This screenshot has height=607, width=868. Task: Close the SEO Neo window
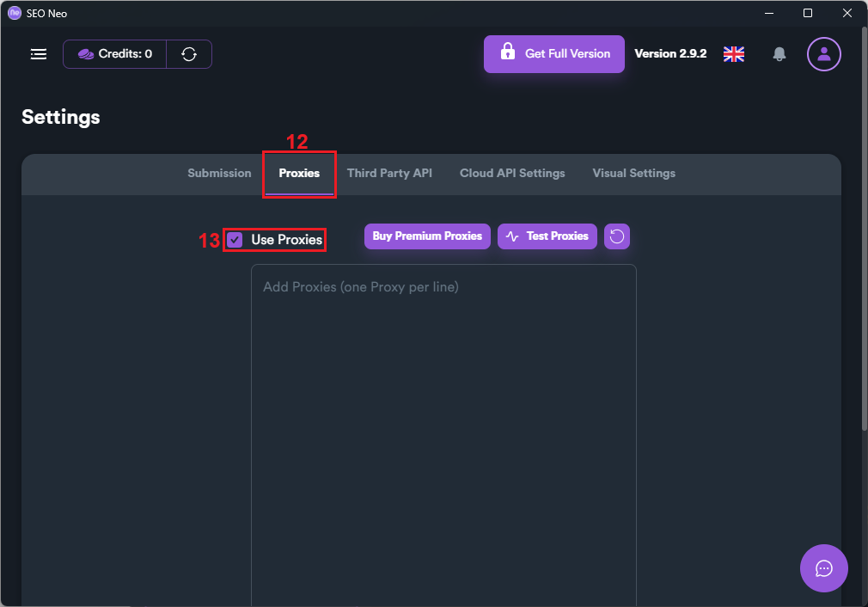point(847,13)
